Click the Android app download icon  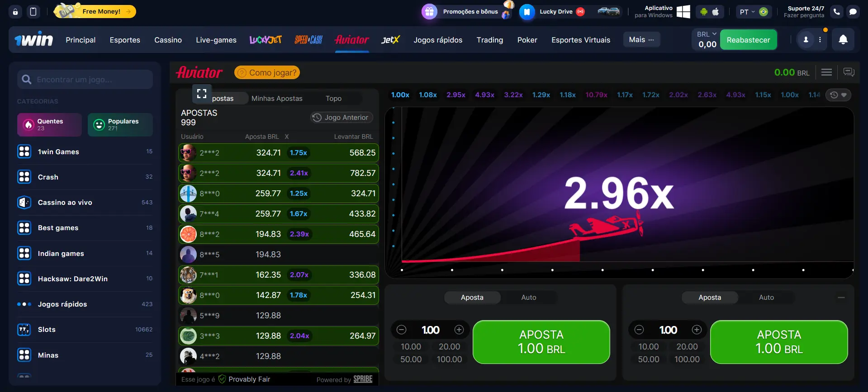coord(703,12)
